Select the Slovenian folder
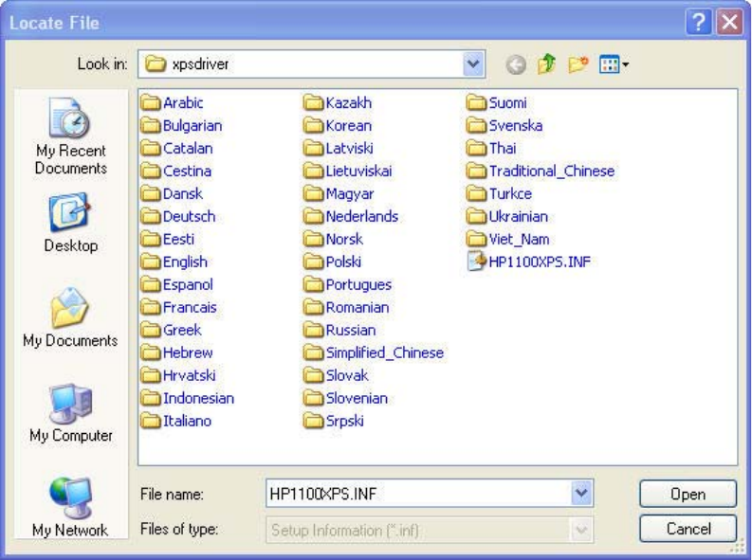 (x=346, y=398)
